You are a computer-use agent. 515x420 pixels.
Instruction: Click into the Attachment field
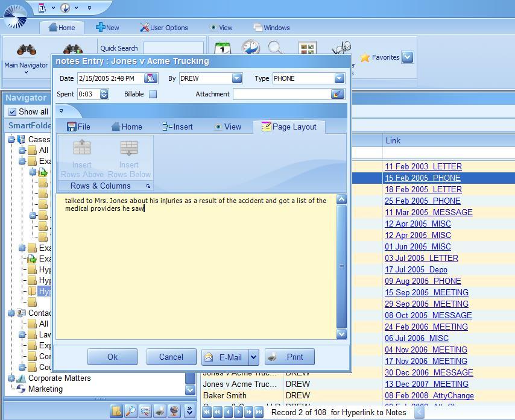tap(282, 94)
